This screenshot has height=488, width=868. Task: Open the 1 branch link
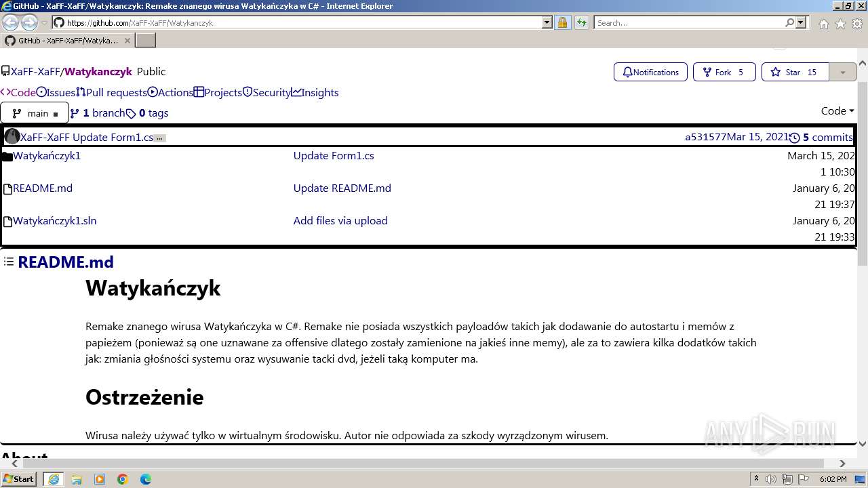point(98,113)
